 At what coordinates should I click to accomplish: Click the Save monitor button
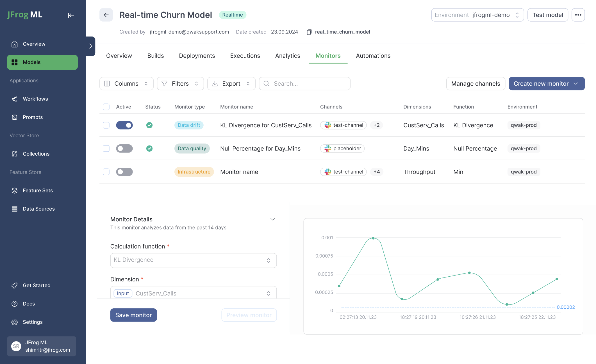133,315
